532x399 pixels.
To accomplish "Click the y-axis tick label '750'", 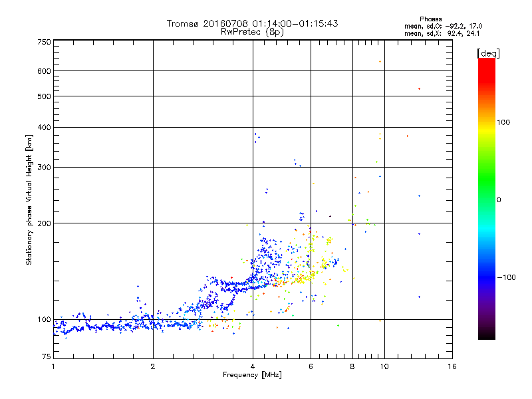I will [44, 42].
